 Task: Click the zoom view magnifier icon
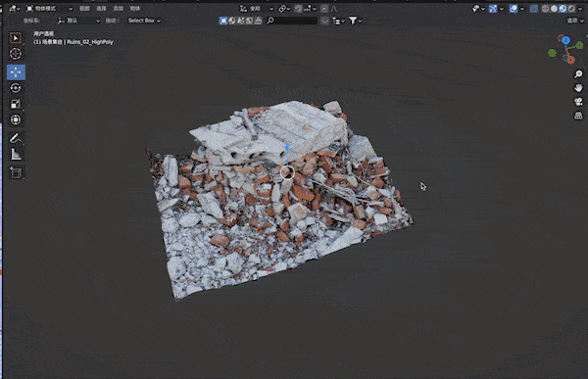[578, 74]
